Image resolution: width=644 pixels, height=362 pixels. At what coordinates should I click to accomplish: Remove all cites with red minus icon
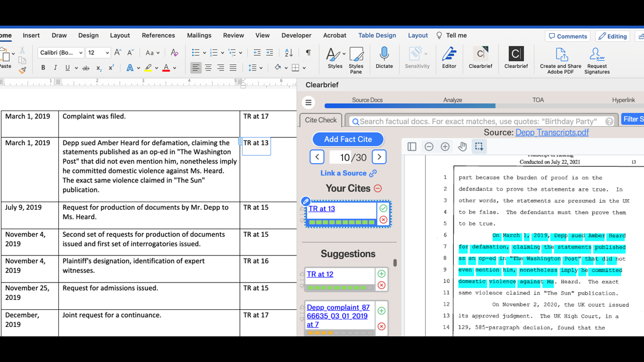click(x=378, y=189)
